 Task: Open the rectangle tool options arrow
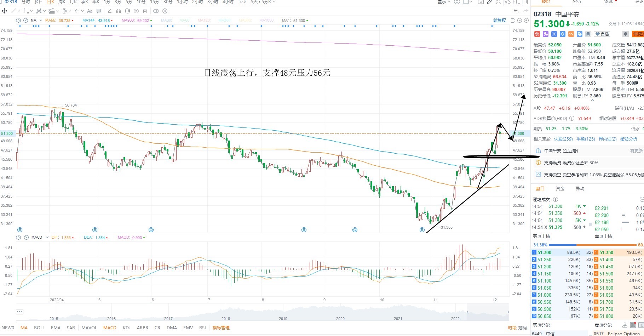click(x=31, y=11)
